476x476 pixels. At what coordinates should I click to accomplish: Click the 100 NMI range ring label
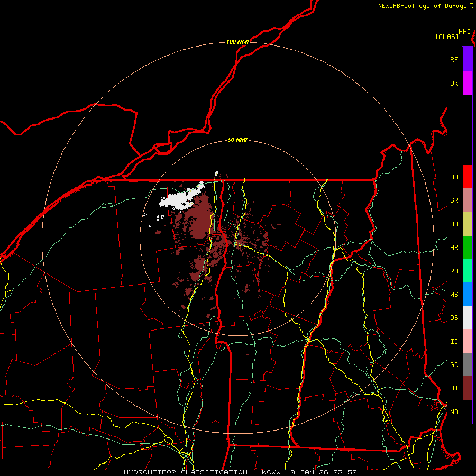point(237,42)
